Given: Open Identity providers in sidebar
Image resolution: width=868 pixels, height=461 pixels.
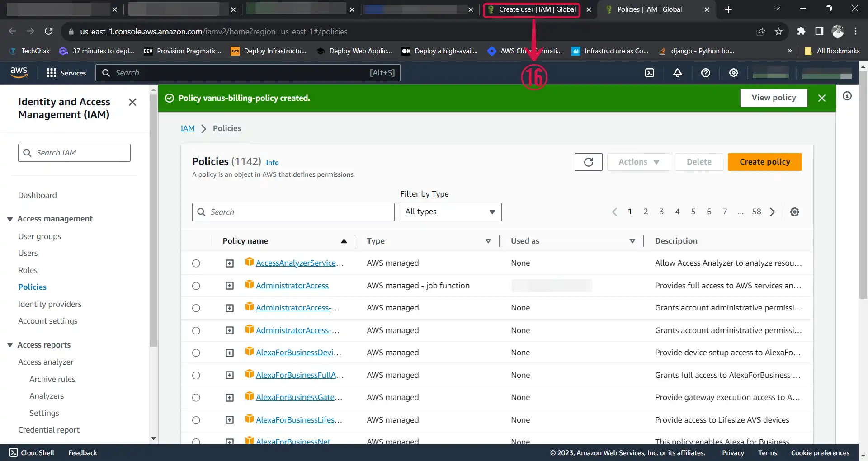Looking at the screenshot, I should 50,304.
